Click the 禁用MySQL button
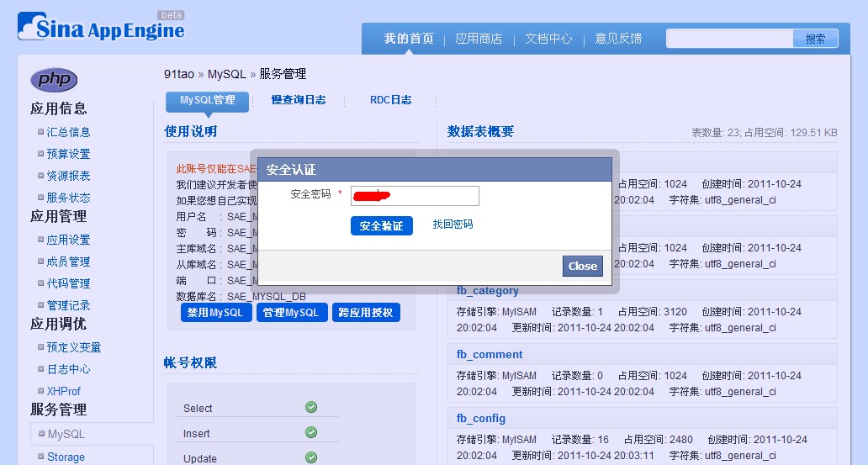This screenshot has width=868, height=465. pos(216,313)
